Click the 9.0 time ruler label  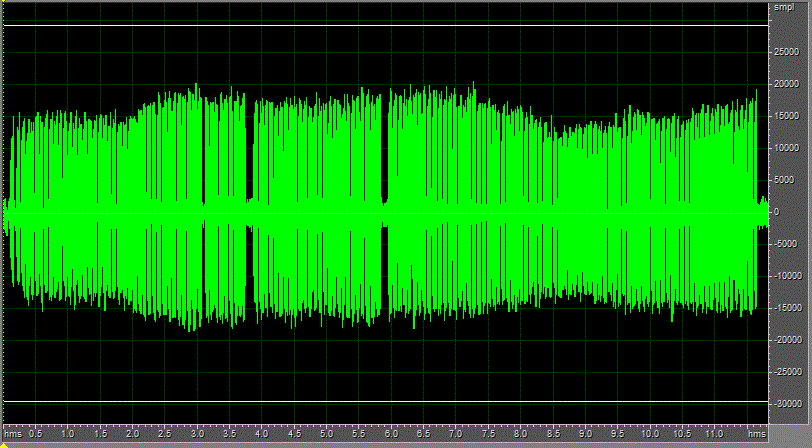pyautogui.click(x=585, y=433)
